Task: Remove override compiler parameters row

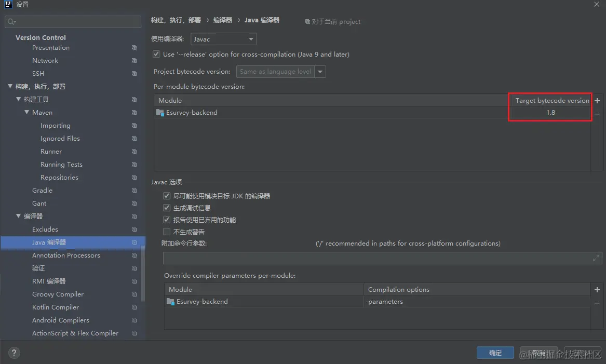Action: (x=597, y=303)
